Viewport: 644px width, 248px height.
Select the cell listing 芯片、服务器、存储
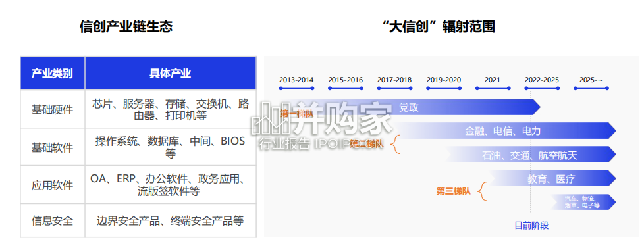coord(171,109)
